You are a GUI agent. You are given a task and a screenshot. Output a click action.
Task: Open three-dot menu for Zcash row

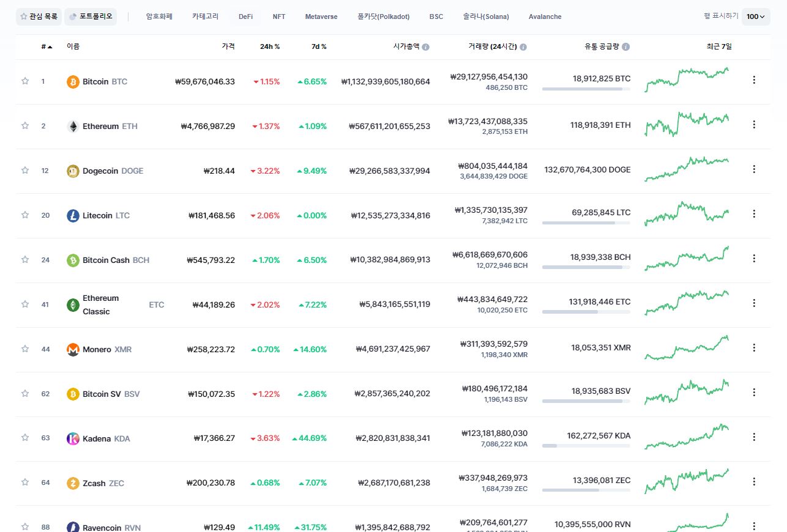pos(754,481)
